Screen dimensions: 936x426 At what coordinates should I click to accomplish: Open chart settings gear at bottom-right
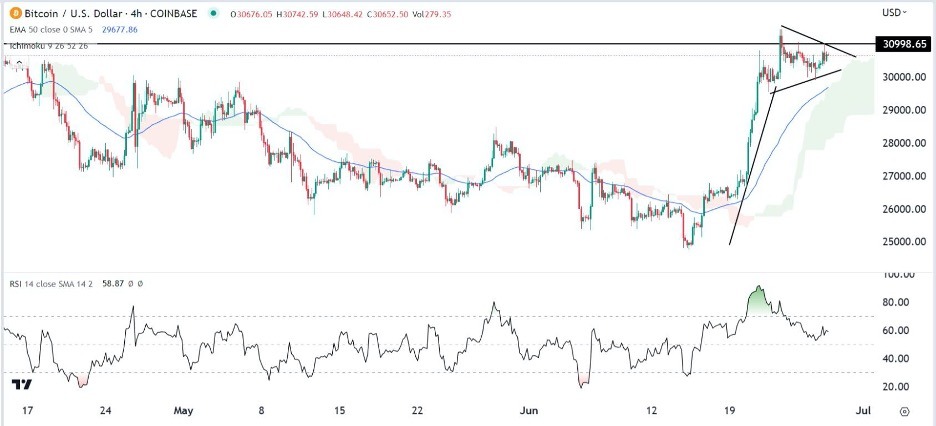click(904, 411)
